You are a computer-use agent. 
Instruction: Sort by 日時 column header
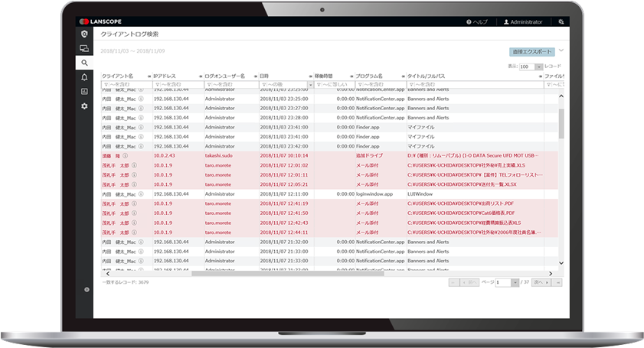264,76
